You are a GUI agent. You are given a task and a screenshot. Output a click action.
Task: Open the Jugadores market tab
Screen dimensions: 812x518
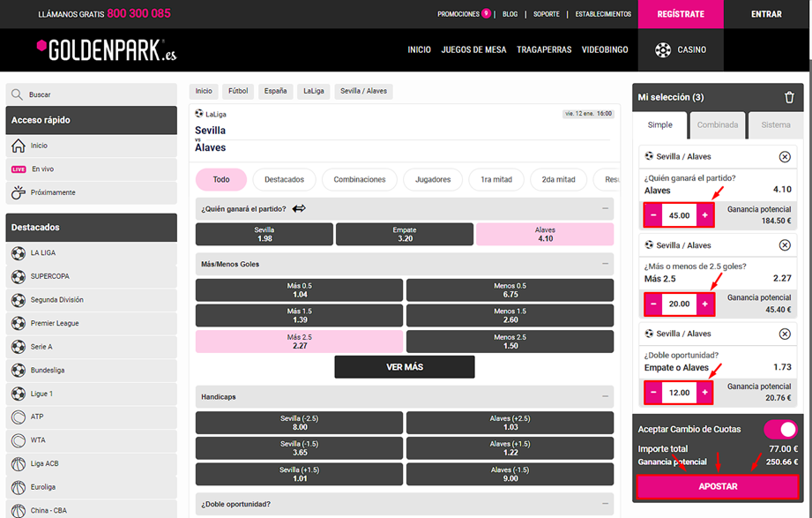point(433,180)
